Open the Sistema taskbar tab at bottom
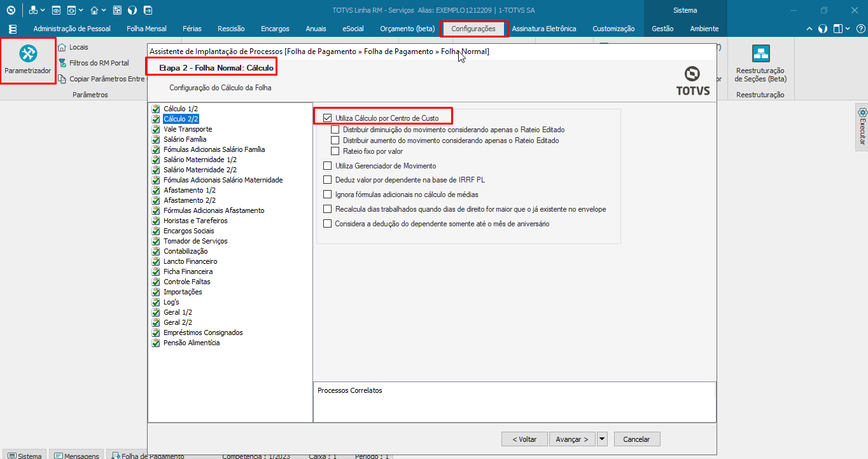This screenshot has height=459, width=868. pos(25,455)
